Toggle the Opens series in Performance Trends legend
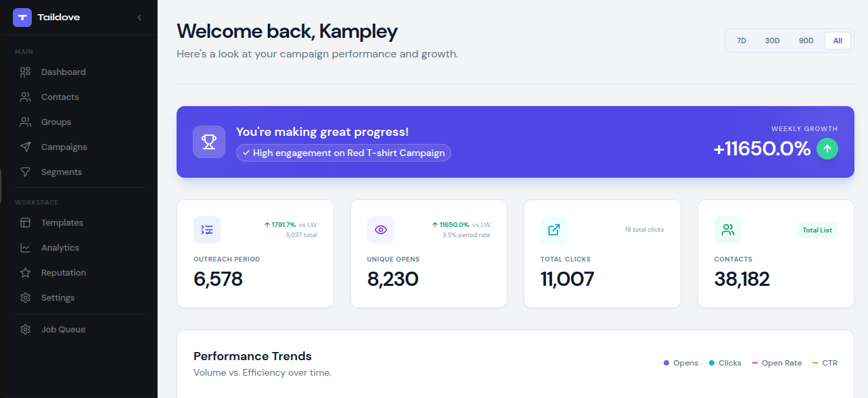The image size is (868, 398). pos(681,362)
